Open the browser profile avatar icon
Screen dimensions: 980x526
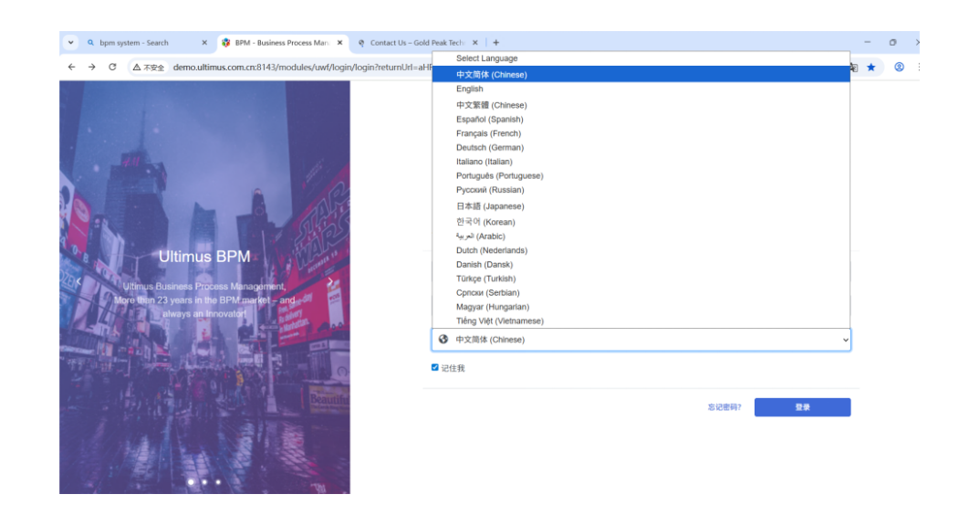coord(899,67)
